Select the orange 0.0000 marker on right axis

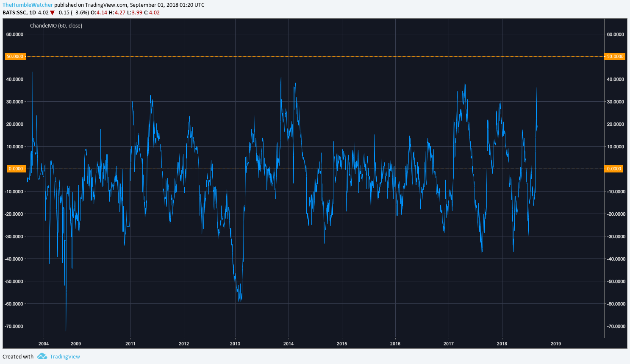[x=614, y=169]
